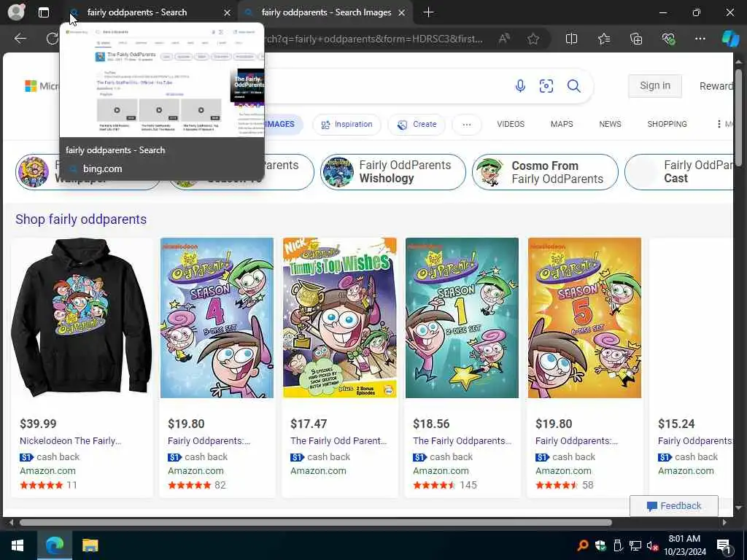
Task: Open the Season 4 DVD product image
Action: pos(217,318)
